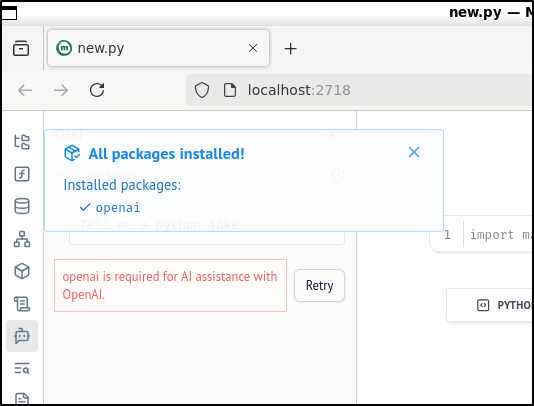Open the variables panel function icon

(x=22, y=174)
